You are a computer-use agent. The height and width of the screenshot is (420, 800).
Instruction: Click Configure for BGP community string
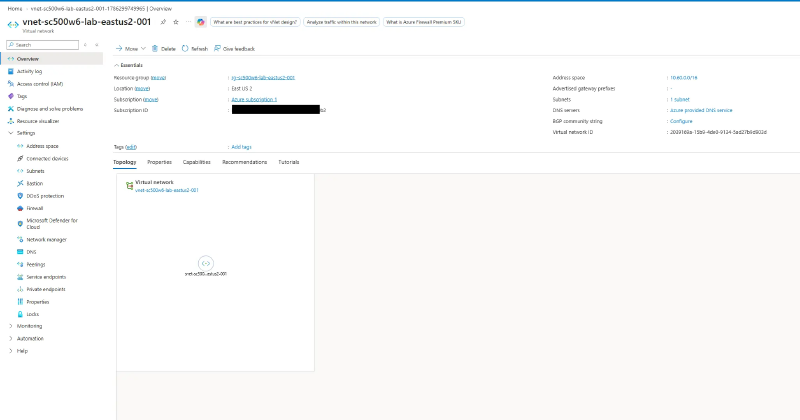681,121
